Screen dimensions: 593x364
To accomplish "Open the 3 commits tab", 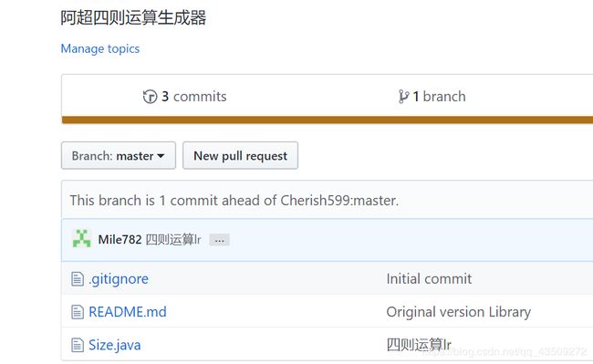I will [x=184, y=97].
